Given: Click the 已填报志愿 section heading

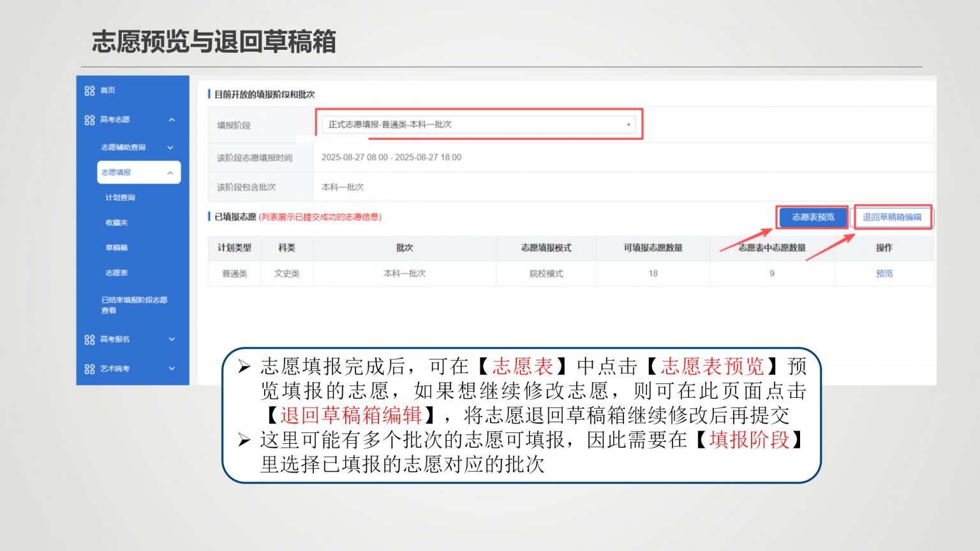Looking at the screenshot, I should tap(235, 217).
